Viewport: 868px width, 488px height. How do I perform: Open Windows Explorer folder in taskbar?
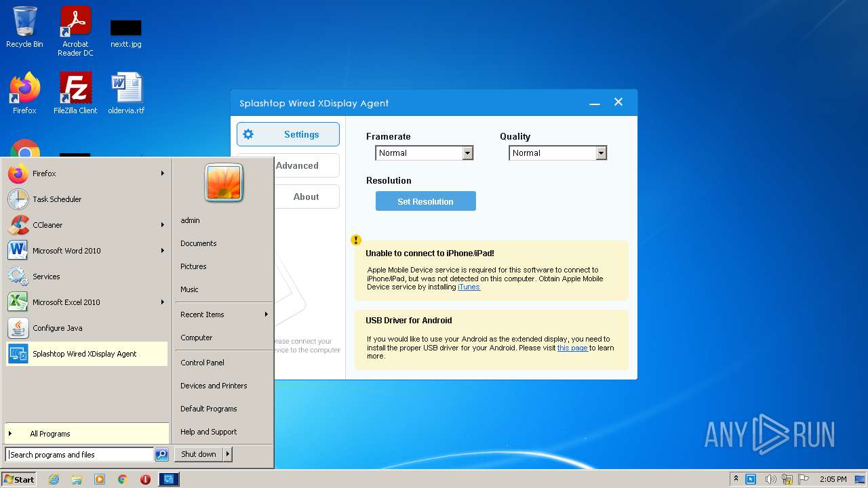pos(77,479)
